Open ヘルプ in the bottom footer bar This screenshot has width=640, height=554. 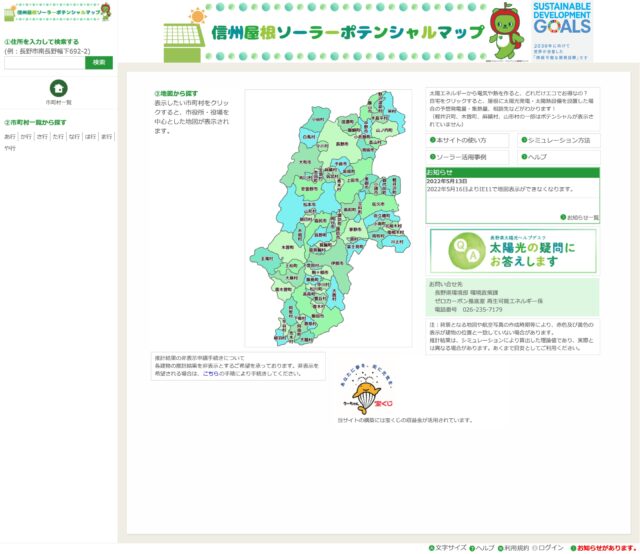point(482,548)
